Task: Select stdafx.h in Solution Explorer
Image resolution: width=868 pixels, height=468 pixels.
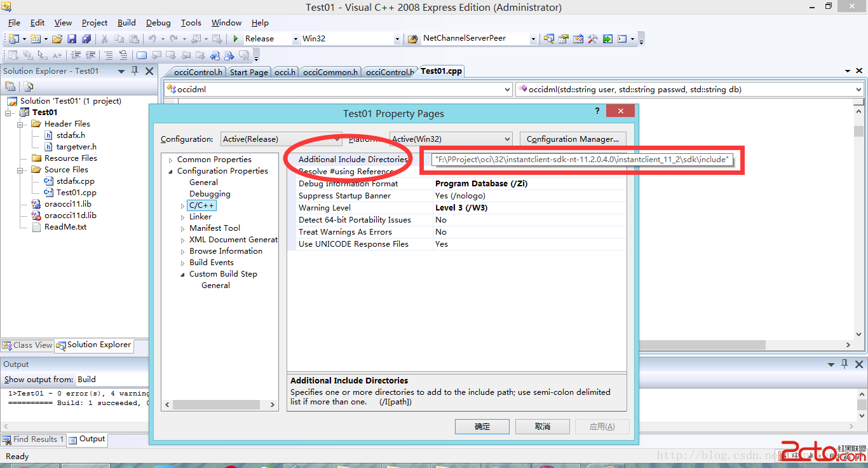Action: pos(71,135)
